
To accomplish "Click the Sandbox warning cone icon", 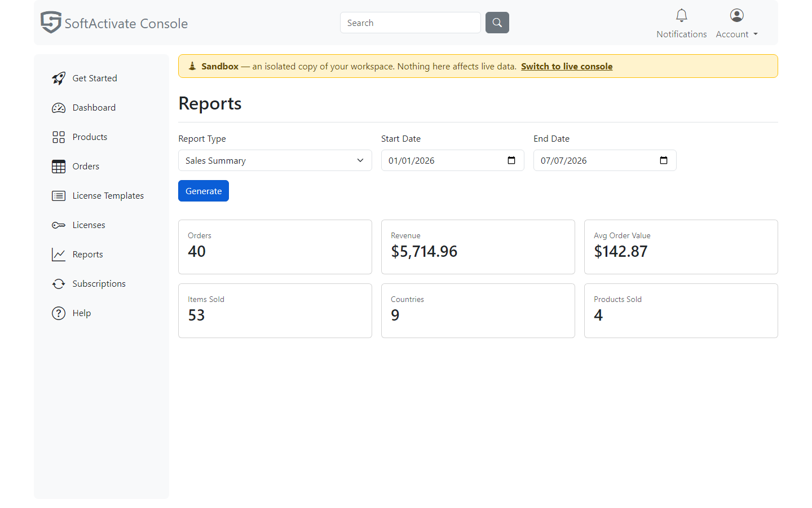I will tap(192, 66).
